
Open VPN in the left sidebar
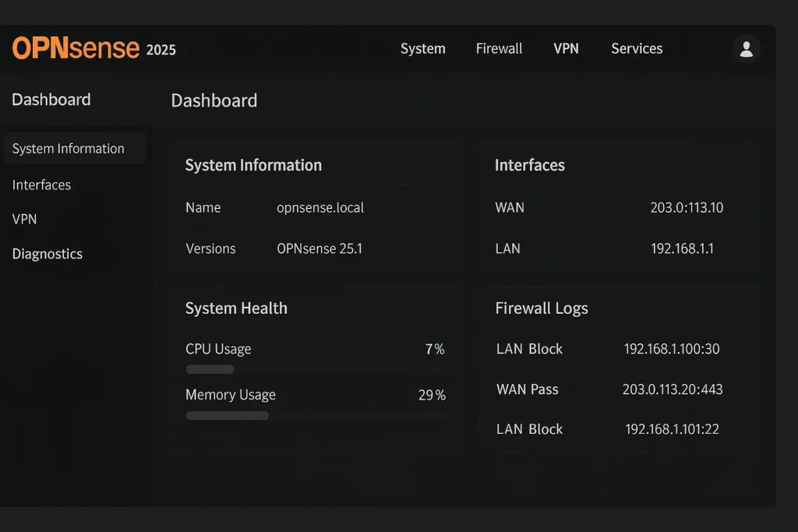coord(24,219)
